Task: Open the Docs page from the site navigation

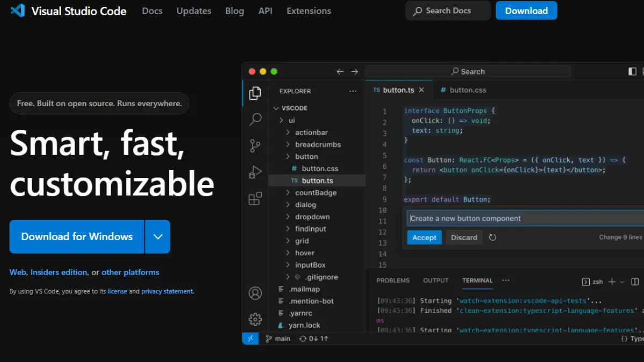Action: tap(152, 11)
